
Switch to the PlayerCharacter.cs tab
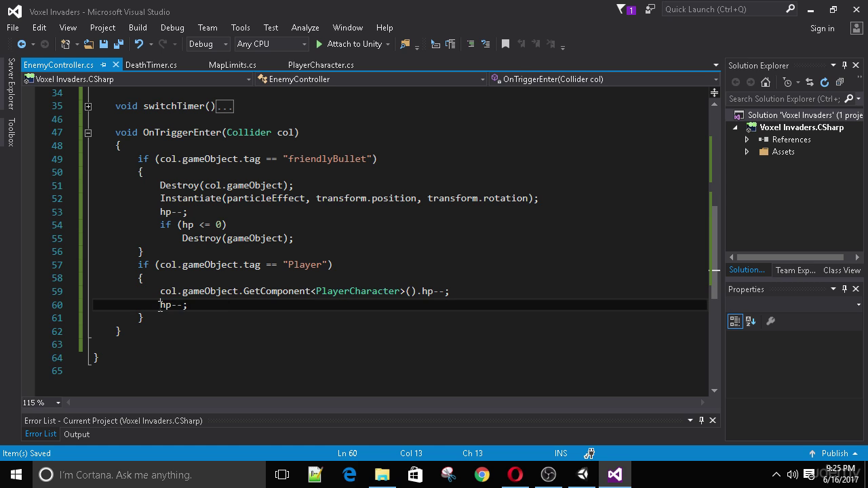click(321, 65)
